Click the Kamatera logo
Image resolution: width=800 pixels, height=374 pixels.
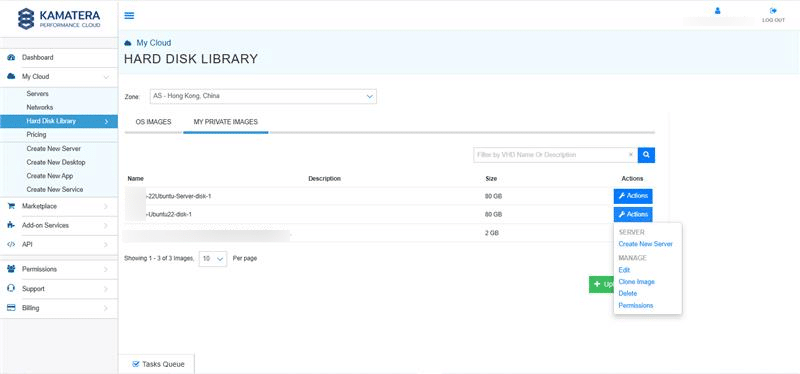point(59,19)
